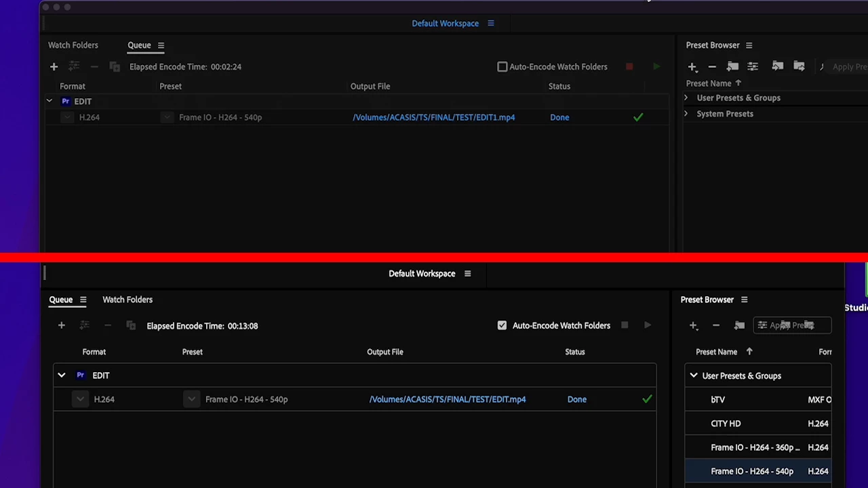Lower window: Stop Queue square button
The image size is (868, 488).
625,325
